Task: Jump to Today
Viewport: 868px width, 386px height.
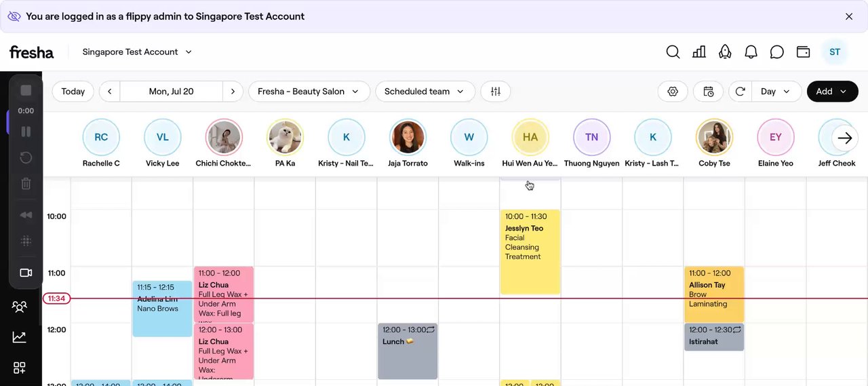Action: [x=73, y=92]
